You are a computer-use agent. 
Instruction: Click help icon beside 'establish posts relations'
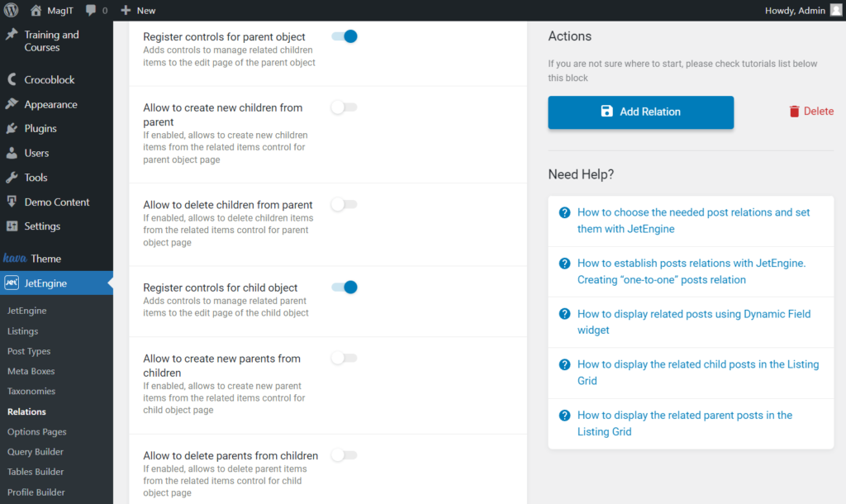pos(564,264)
